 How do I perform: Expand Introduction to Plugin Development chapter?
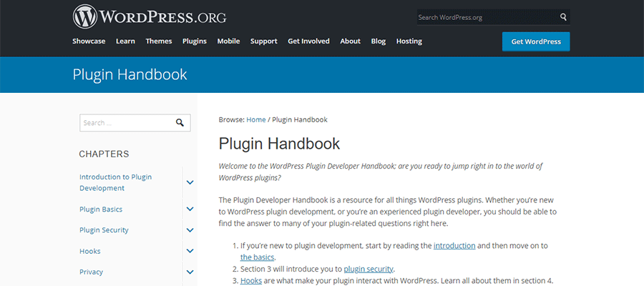point(190,182)
